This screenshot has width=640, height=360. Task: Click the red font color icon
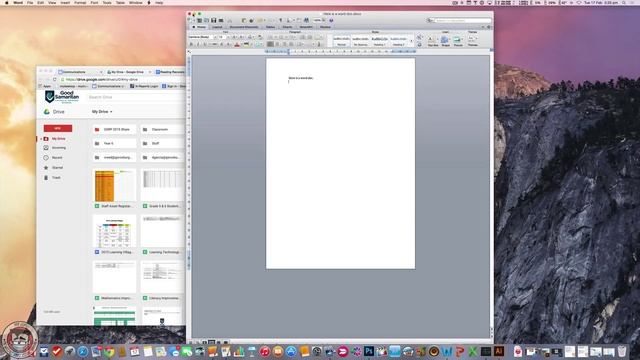tap(237, 44)
